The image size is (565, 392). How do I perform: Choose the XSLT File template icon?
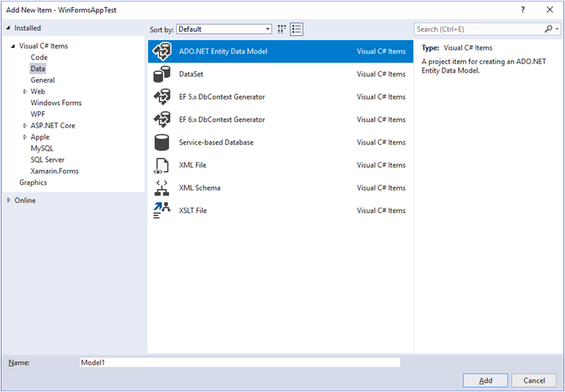(x=162, y=211)
